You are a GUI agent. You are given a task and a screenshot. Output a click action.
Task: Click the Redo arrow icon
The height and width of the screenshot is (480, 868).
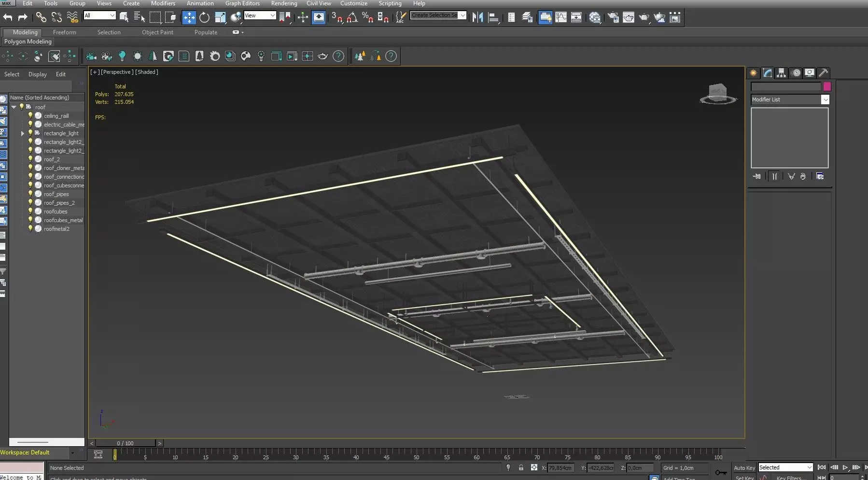coord(22,17)
